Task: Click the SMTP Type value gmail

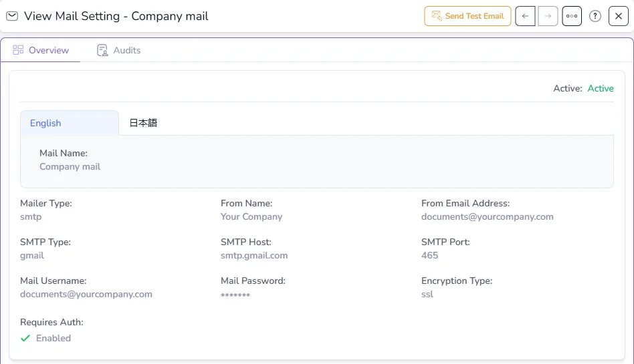Action: [x=32, y=255]
